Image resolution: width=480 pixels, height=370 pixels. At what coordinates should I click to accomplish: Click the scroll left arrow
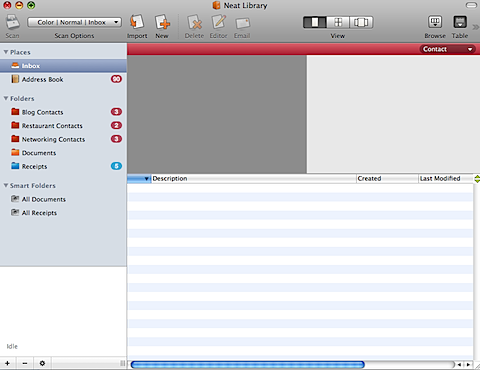click(x=459, y=365)
